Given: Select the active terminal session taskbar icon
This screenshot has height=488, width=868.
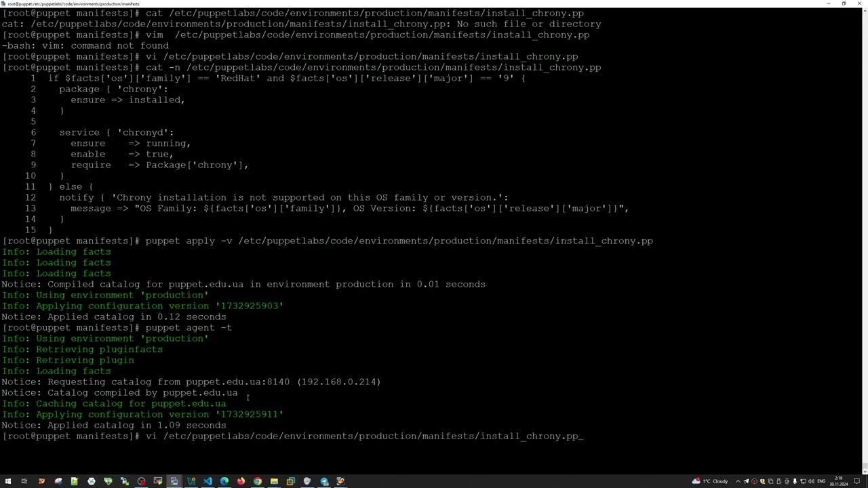Looking at the screenshot, I should click(x=174, y=481).
